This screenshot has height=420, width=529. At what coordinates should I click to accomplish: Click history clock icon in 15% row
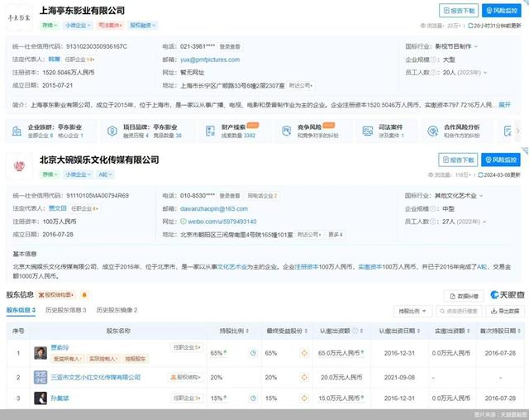(x=253, y=399)
